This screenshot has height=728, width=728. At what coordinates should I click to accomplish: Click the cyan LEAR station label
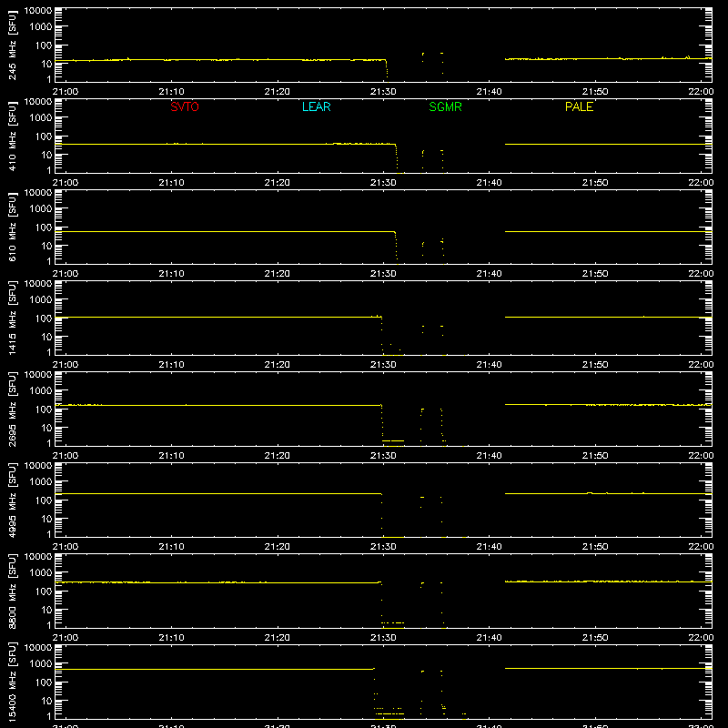coord(316,106)
